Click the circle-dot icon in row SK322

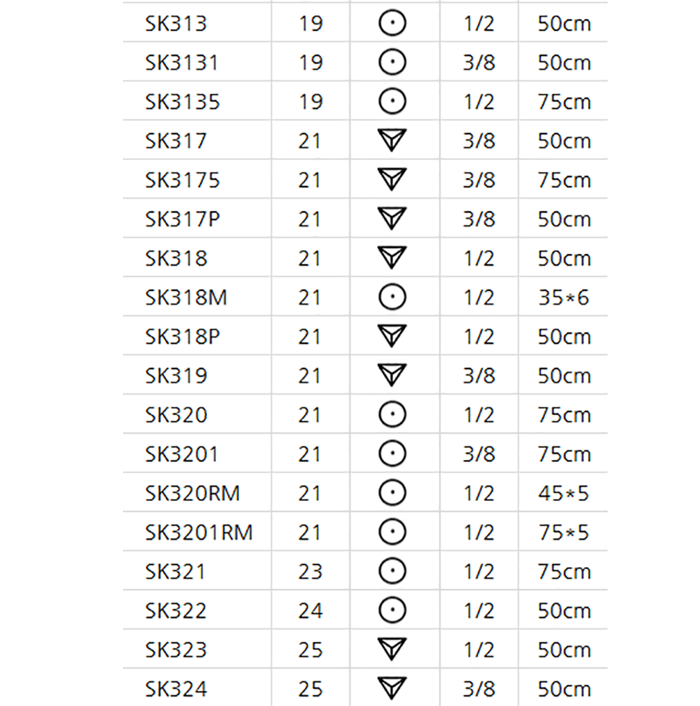(x=393, y=611)
